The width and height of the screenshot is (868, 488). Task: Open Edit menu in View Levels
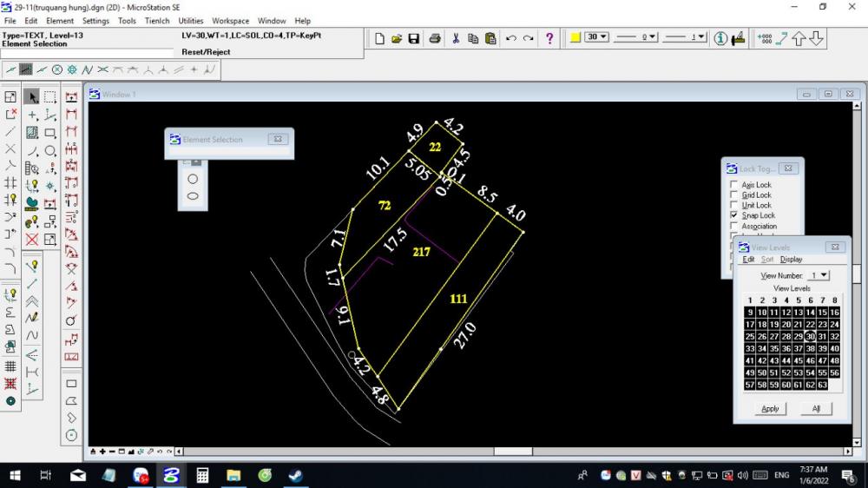point(748,260)
